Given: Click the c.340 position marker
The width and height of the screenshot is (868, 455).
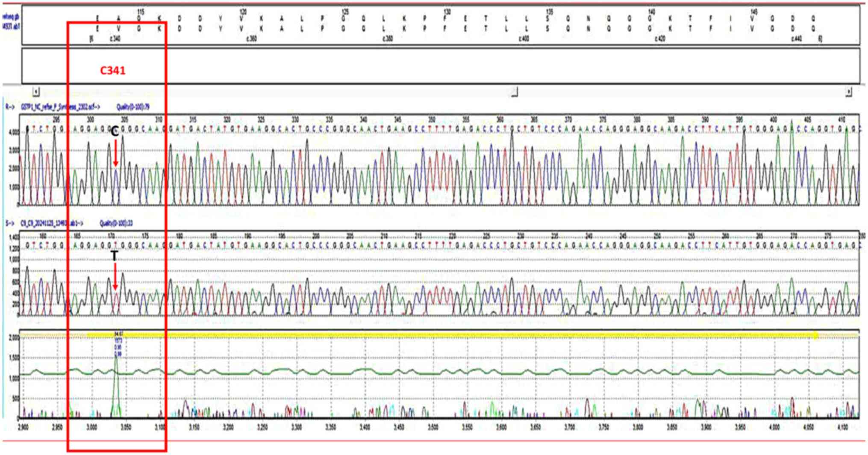Looking at the screenshot, I should tap(115, 39).
